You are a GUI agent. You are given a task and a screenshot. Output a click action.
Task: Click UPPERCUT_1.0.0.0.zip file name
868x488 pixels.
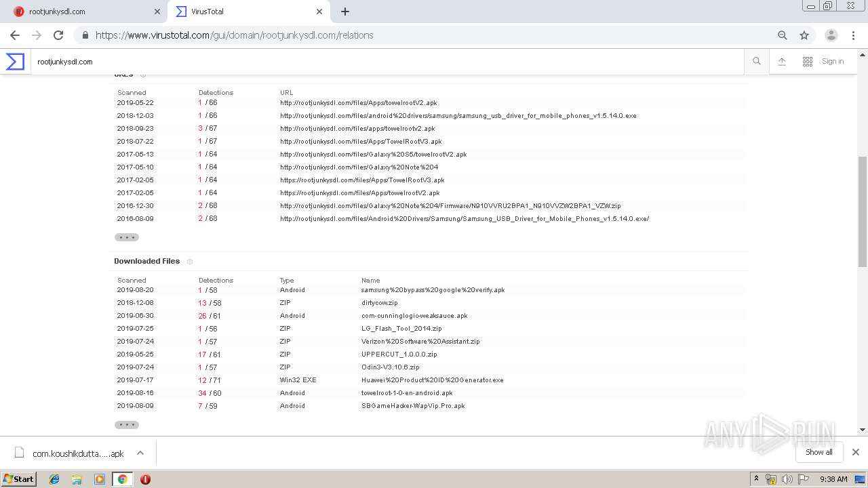click(x=399, y=354)
